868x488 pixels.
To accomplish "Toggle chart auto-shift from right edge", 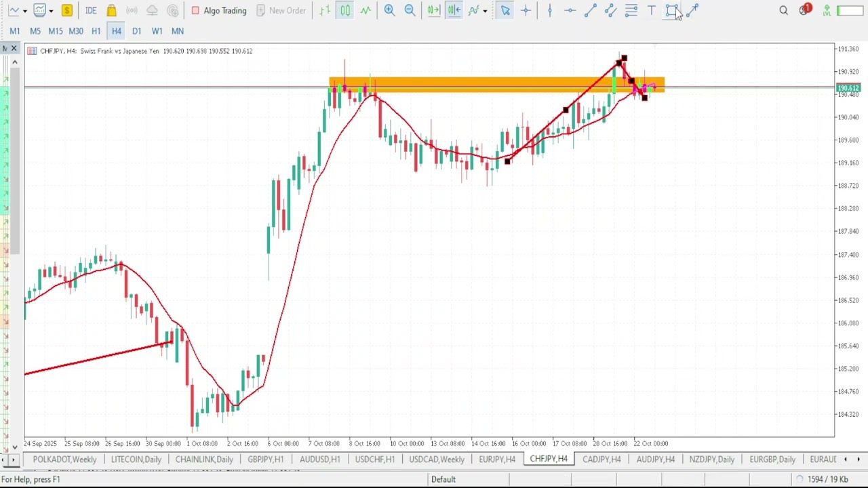I will 454,10.
